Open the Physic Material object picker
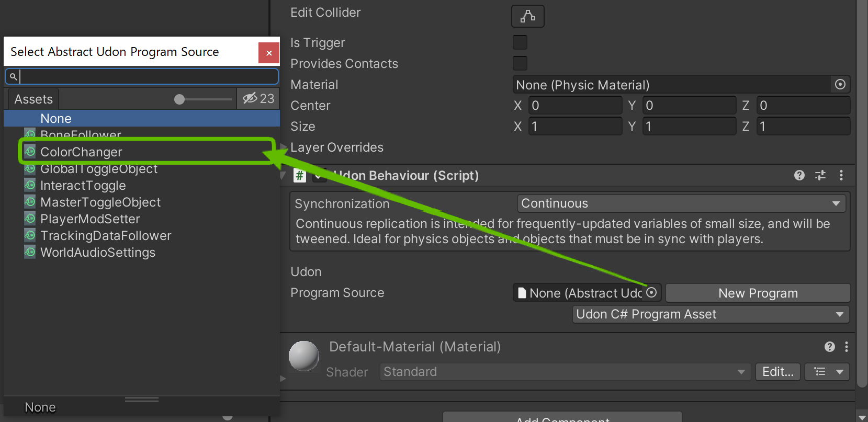The width and height of the screenshot is (868, 422). (x=840, y=85)
